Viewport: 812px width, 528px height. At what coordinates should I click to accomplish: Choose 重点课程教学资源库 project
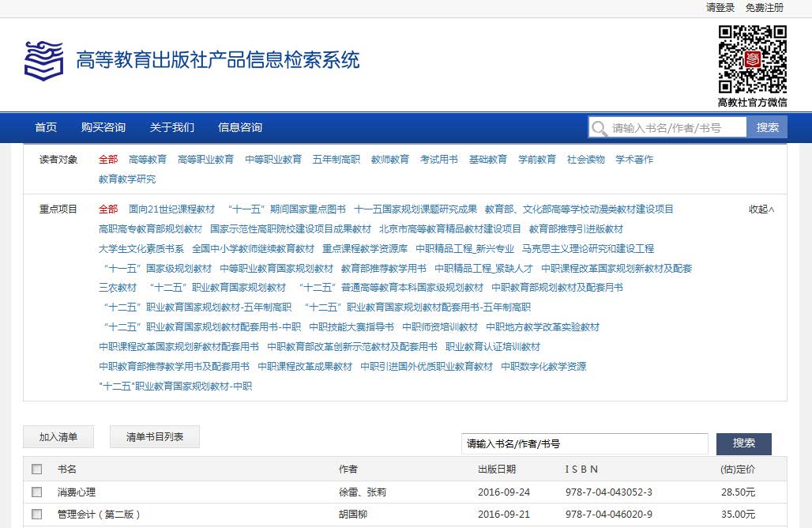(x=365, y=249)
